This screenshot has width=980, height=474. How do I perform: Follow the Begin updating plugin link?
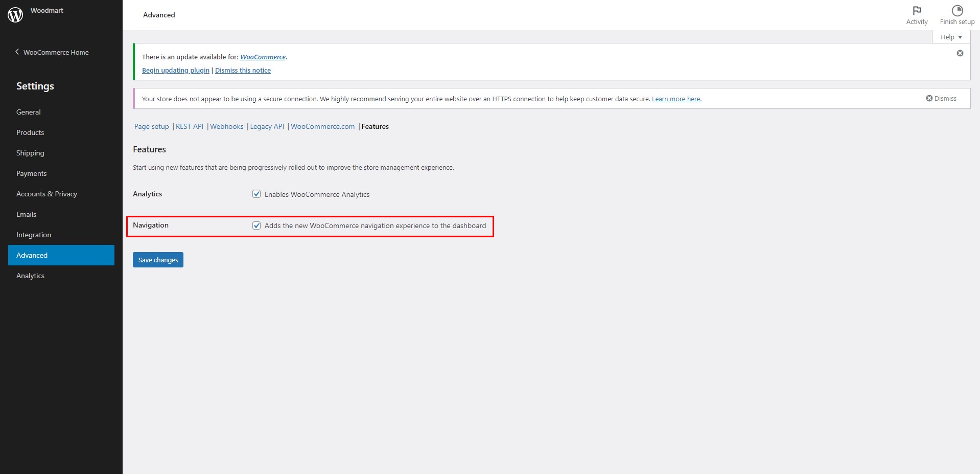pyautogui.click(x=176, y=70)
